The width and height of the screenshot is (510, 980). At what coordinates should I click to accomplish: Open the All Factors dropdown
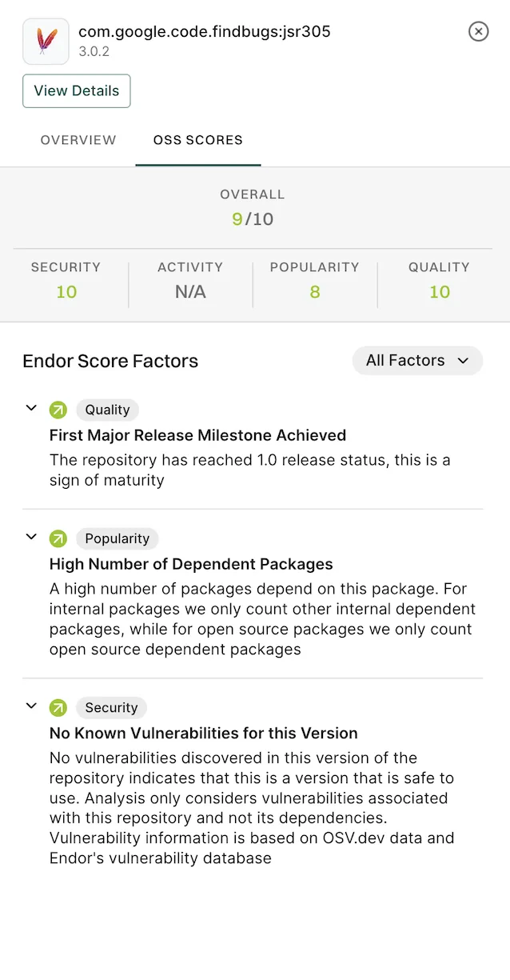pyautogui.click(x=416, y=360)
